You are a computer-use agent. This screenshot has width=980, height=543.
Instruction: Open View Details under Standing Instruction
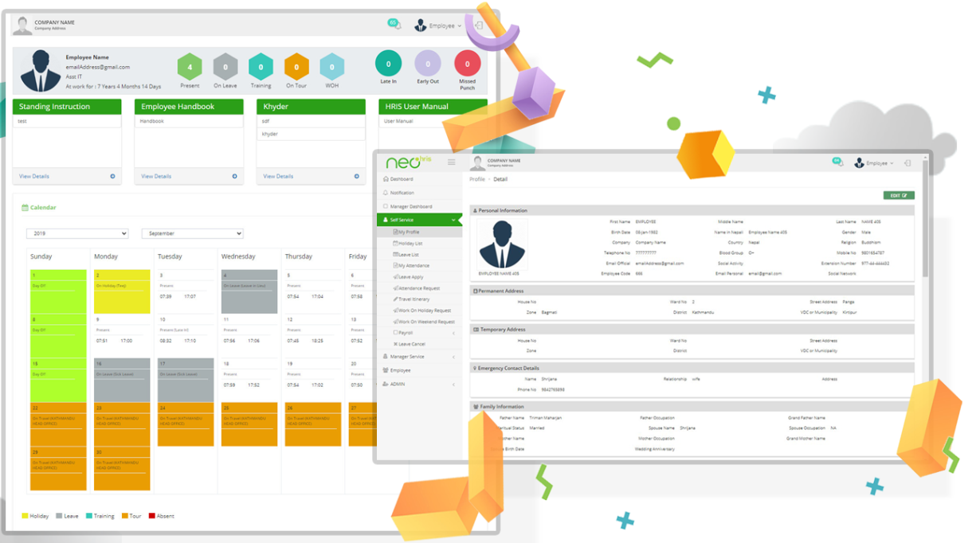(34, 176)
